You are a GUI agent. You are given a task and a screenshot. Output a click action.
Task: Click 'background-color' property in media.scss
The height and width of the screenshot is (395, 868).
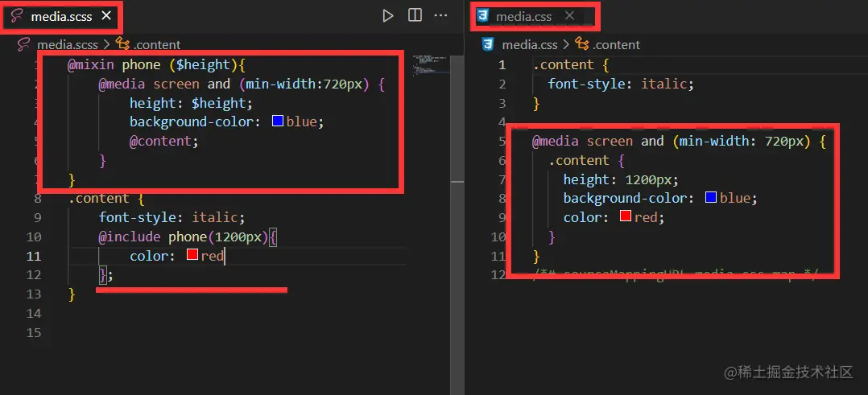click(x=191, y=121)
